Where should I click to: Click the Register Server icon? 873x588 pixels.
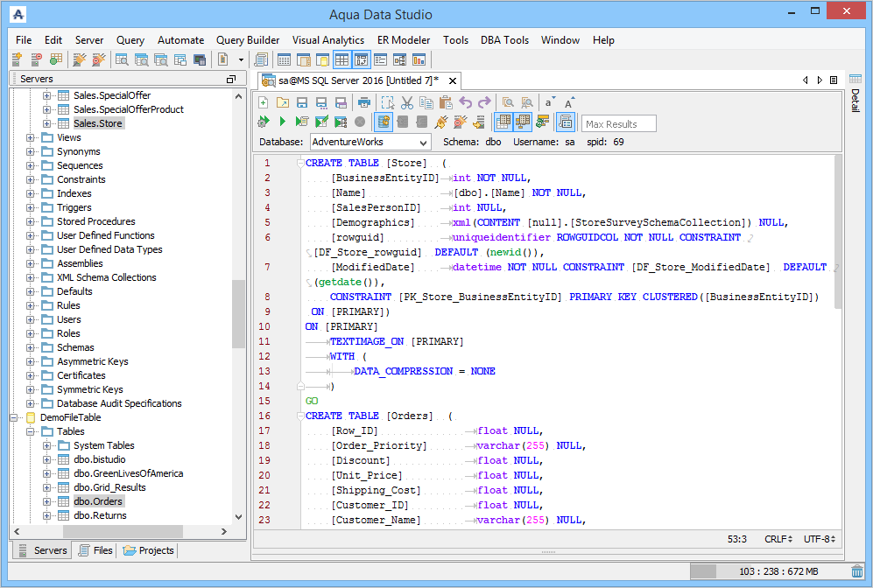pos(18,59)
